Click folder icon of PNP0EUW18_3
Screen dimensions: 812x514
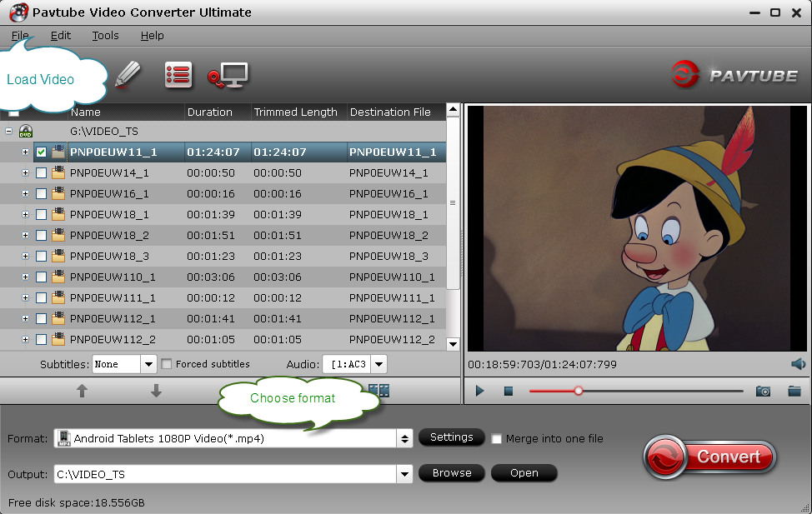(x=58, y=256)
